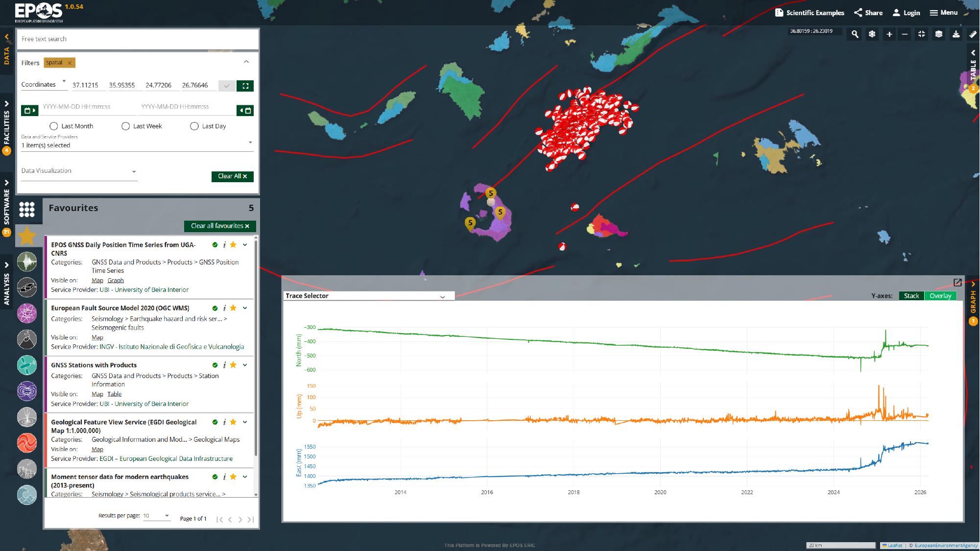
Task: Open the map layers control icon
Action: click(938, 34)
